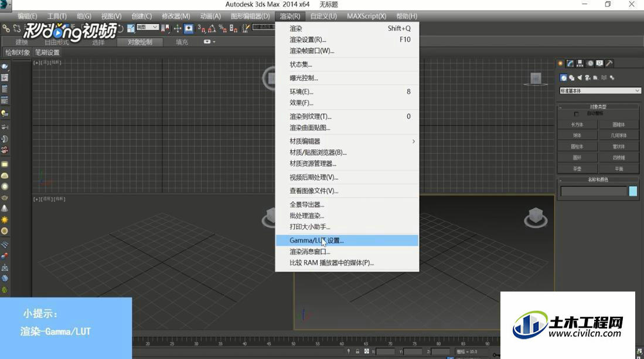Open the Utilities hammer tab
Viewport: 644px width, 359px height.
click(609, 63)
